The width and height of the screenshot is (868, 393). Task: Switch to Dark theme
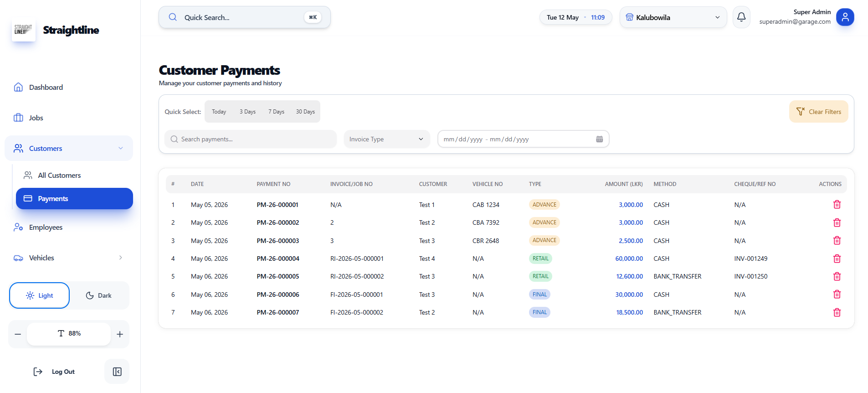pos(98,295)
